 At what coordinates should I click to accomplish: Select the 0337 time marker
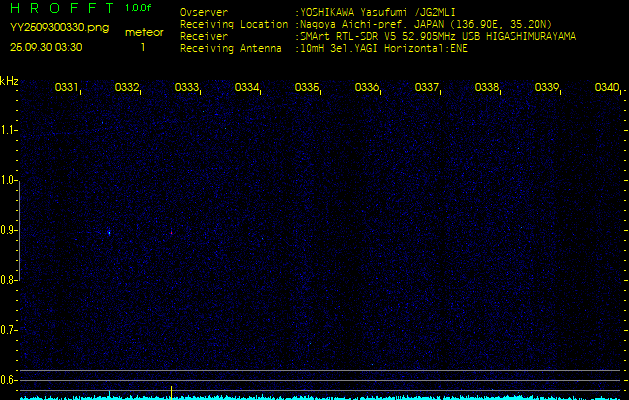(426, 87)
